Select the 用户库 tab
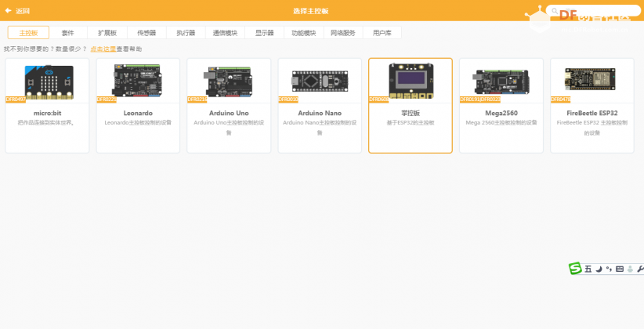 382,33
